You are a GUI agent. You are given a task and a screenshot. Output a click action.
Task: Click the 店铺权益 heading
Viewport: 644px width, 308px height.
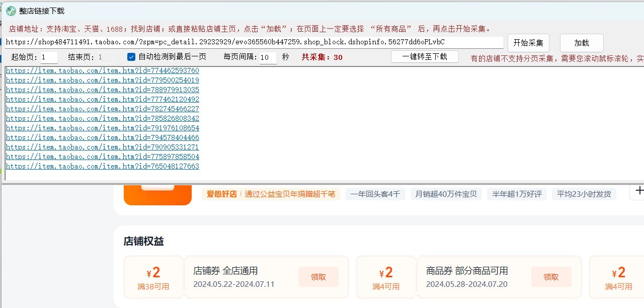pyautogui.click(x=144, y=242)
